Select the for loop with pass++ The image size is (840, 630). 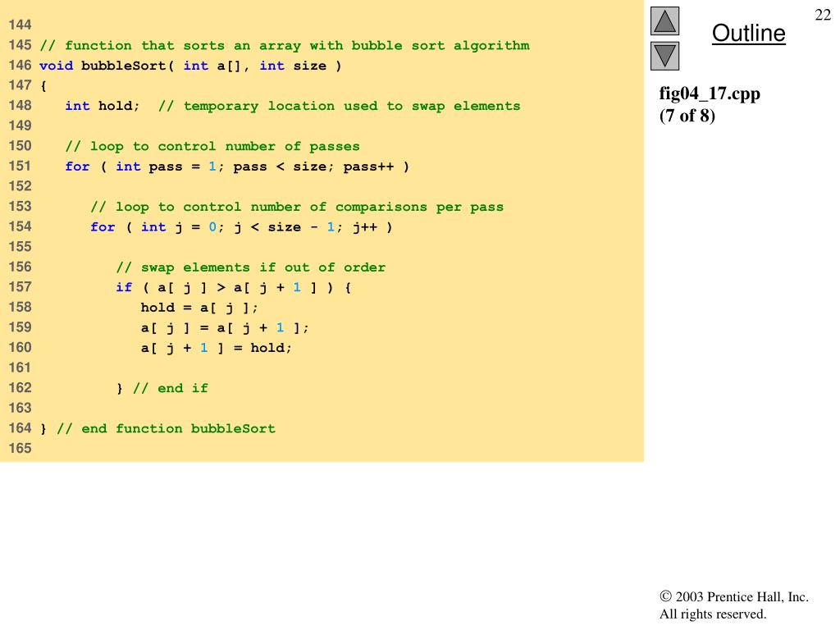click(x=237, y=167)
